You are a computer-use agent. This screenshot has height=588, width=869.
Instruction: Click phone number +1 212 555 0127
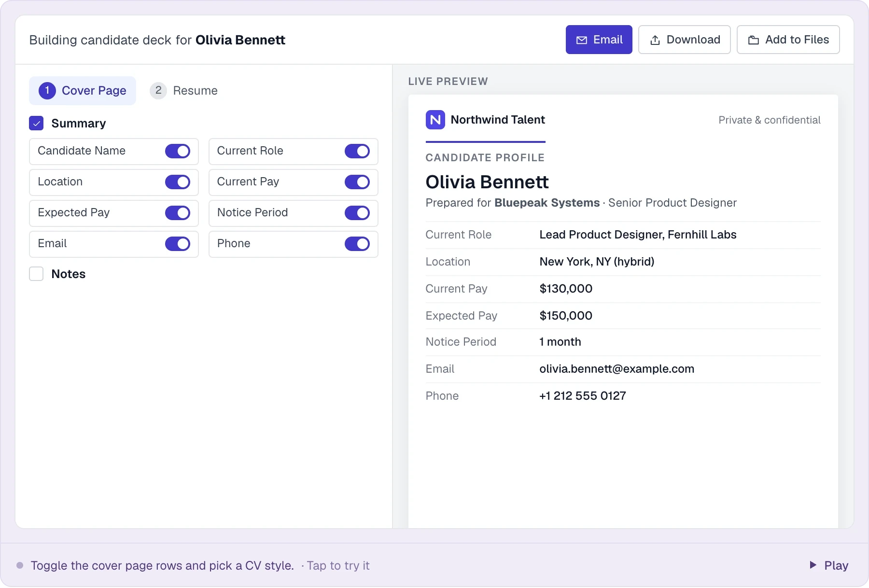coord(582,396)
